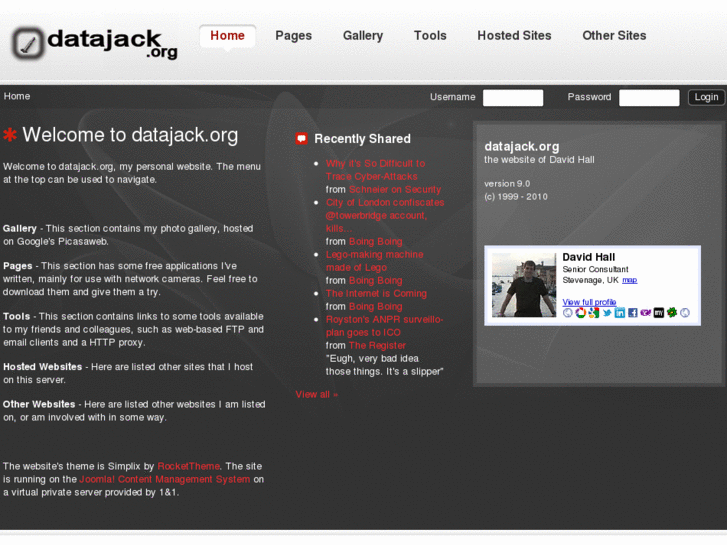Open the green flower ICQ icon
The height and width of the screenshot is (545, 727).
[672, 313]
